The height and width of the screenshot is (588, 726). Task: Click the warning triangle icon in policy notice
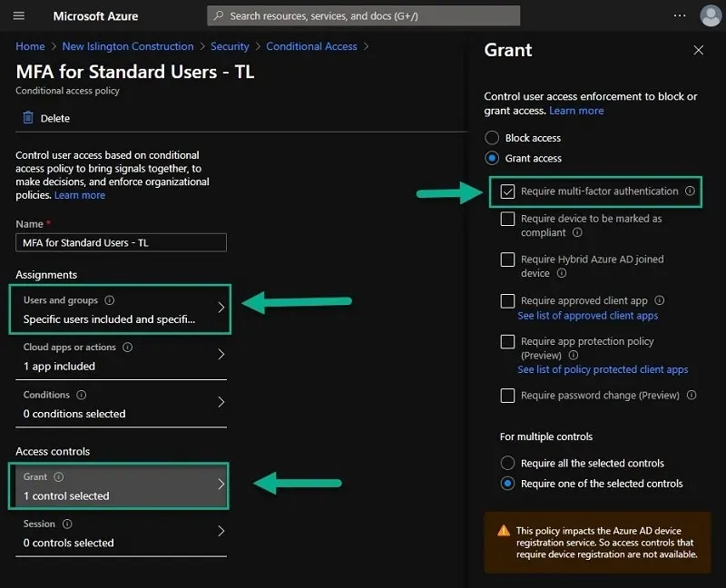[x=504, y=531]
